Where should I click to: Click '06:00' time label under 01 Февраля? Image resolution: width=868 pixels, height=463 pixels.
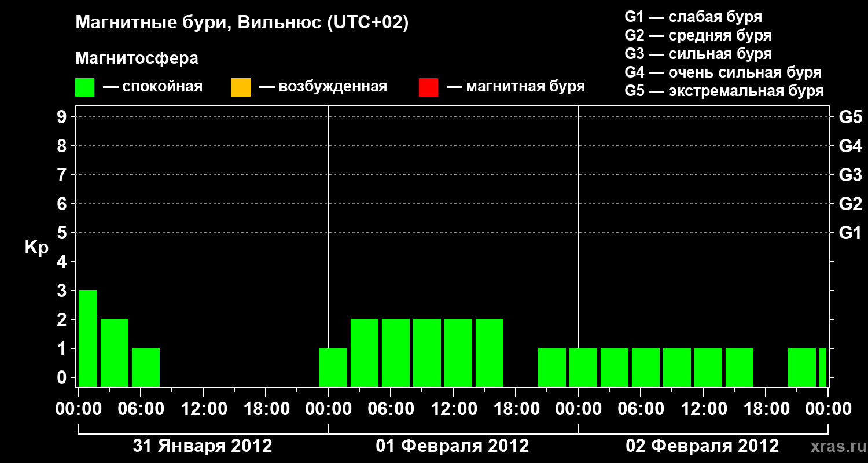(391, 409)
